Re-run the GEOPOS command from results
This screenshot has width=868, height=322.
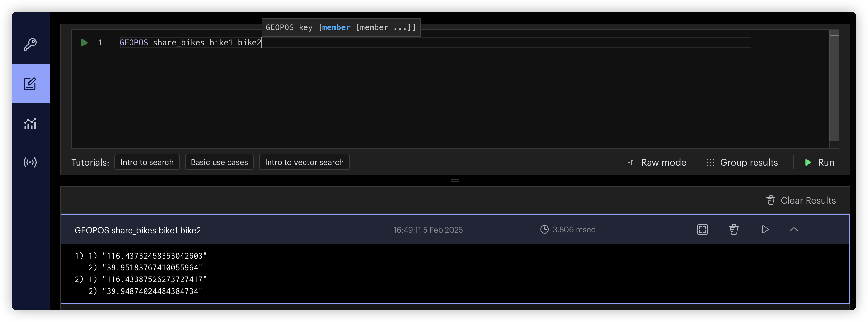(x=765, y=230)
